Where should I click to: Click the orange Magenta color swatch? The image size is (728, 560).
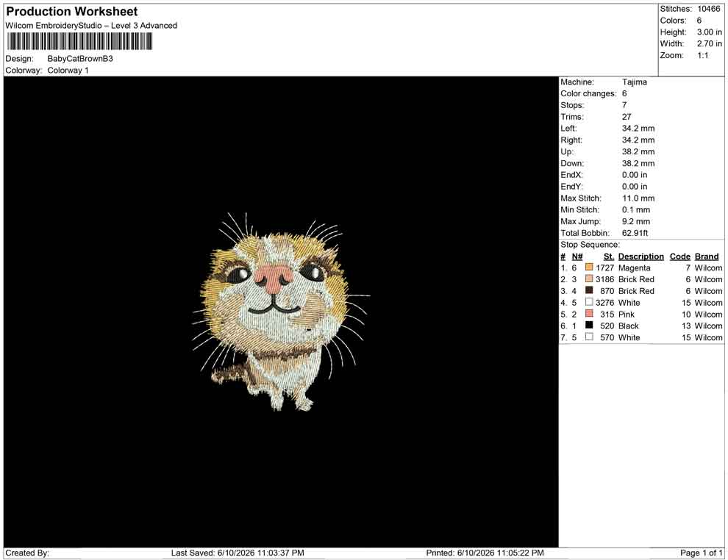click(589, 268)
